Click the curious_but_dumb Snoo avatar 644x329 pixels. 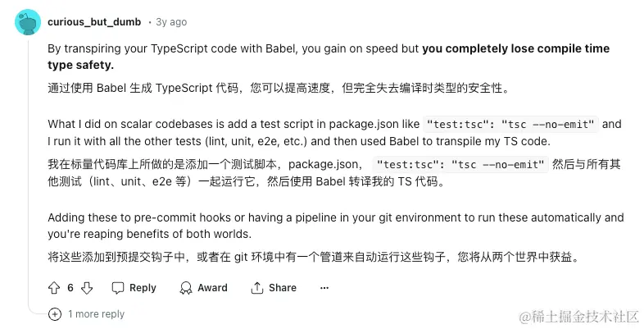click(x=29, y=22)
